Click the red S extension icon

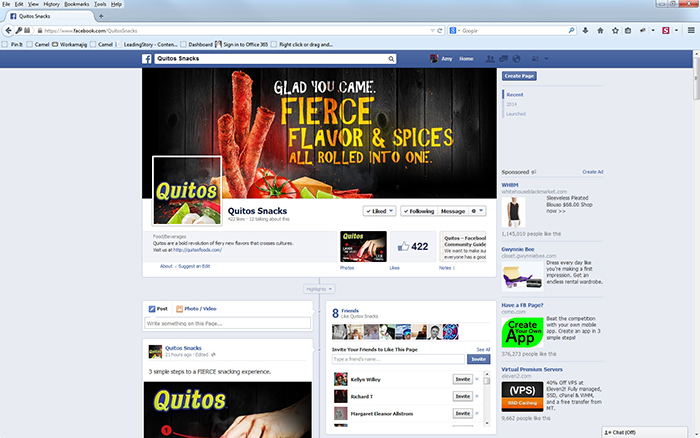666,30
